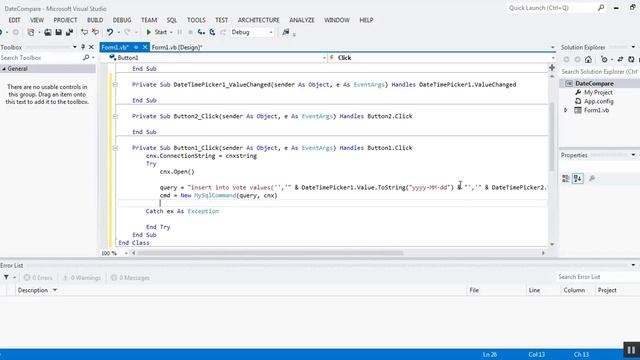Open the TEAM menu
The height and width of the screenshot is (360, 640).
pyautogui.click(x=149, y=20)
